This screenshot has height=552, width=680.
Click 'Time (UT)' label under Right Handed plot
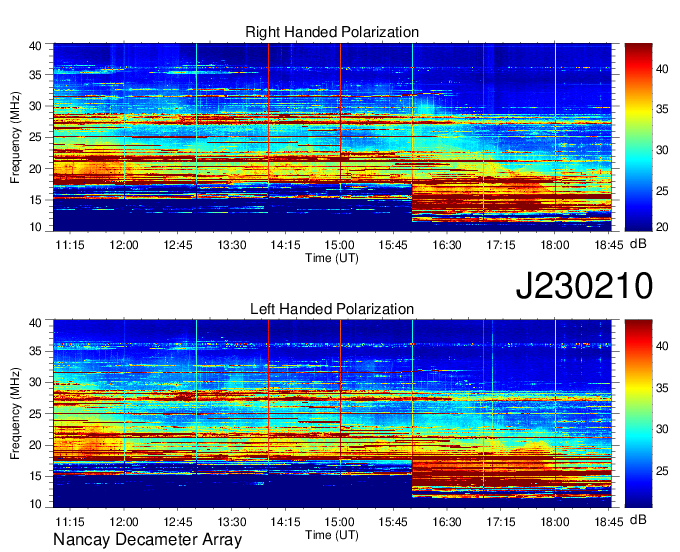click(332, 258)
